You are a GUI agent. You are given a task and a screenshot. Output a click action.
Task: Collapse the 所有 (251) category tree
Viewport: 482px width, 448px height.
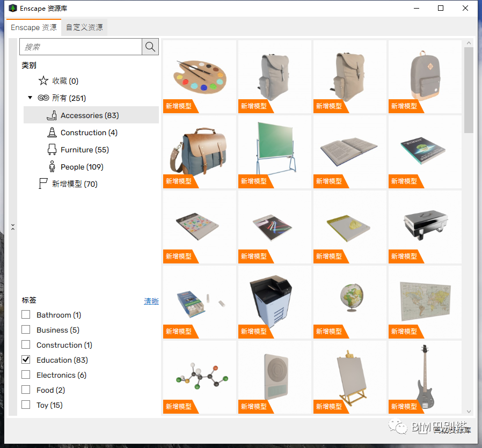click(x=30, y=98)
